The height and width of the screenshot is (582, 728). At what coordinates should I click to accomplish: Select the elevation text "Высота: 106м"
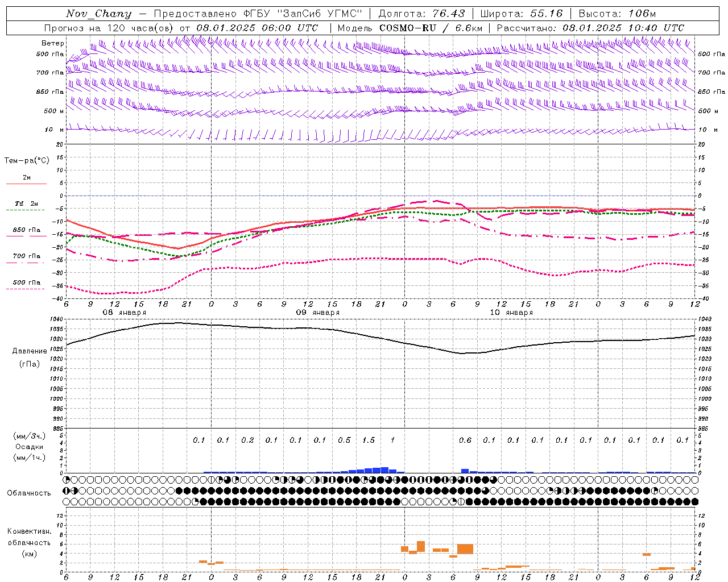(617, 14)
